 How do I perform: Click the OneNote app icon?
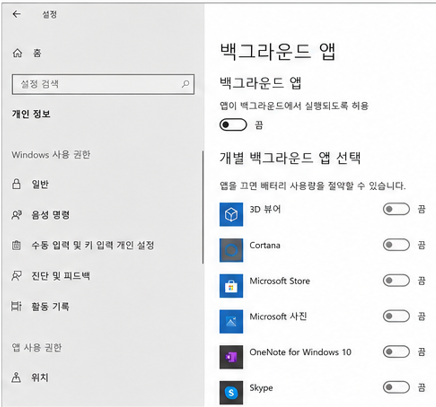(231, 357)
